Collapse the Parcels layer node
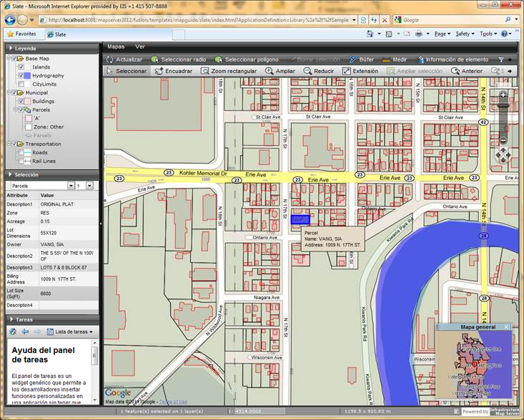 point(16,110)
